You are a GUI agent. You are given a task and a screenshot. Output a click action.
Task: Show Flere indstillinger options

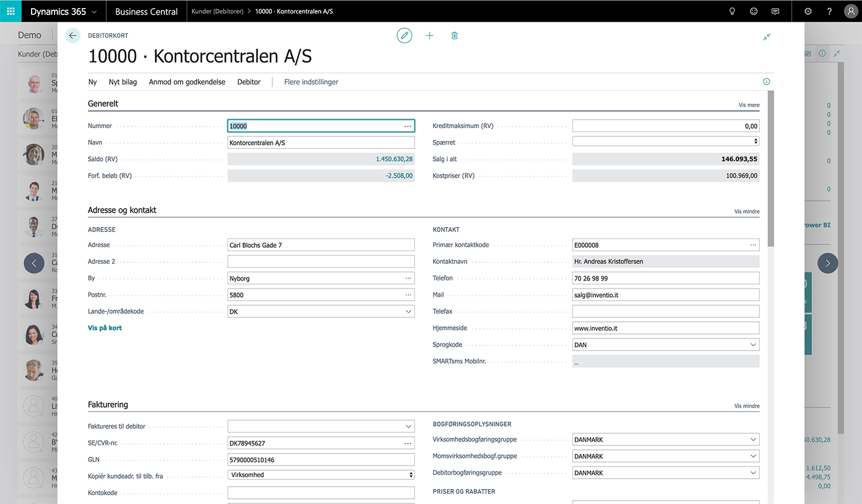tap(311, 82)
